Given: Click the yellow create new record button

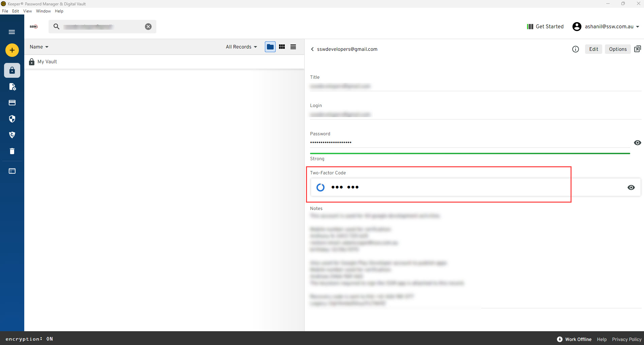Looking at the screenshot, I should click(12, 50).
